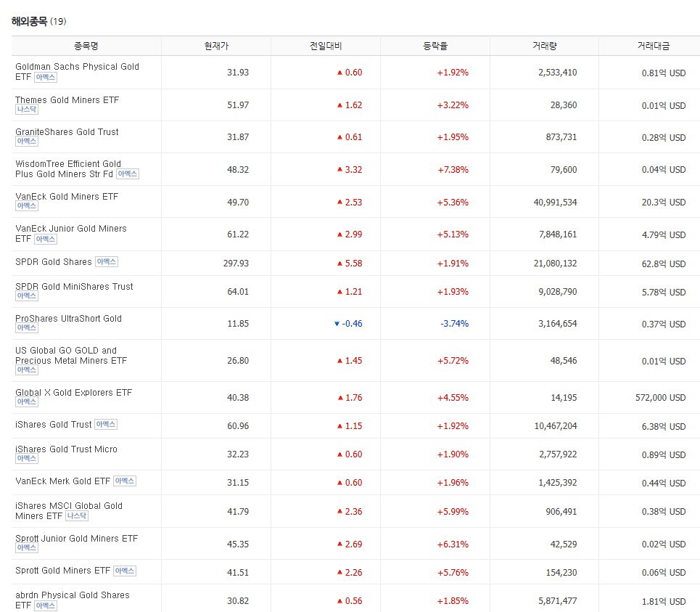Viewport: 700px width, 612px height.
Task: Click the +1.85% rate value
Action: 453,601
